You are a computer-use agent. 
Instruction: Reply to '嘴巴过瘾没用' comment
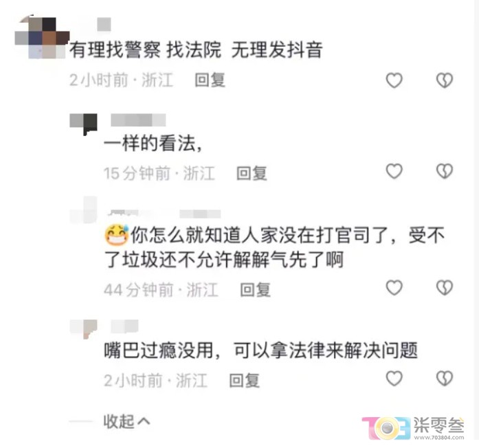tap(245, 381)
